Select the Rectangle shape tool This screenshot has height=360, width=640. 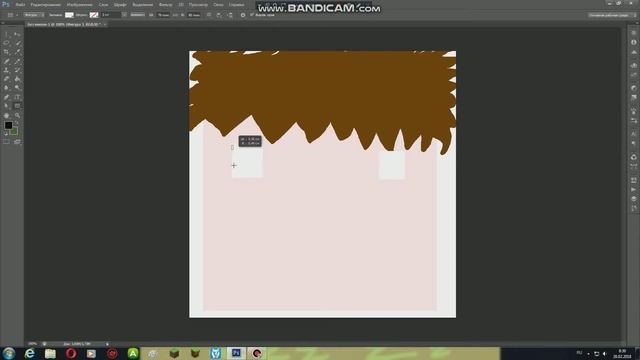pos(17,106)
